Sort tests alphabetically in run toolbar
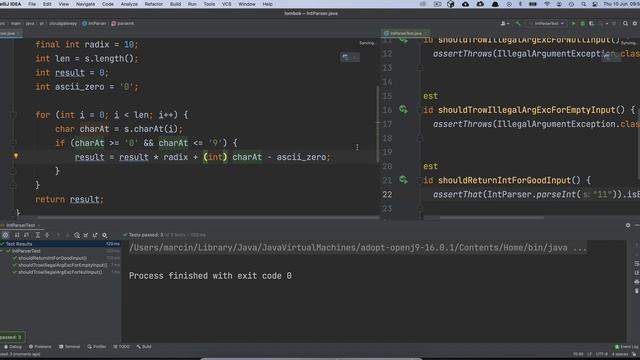 click(x=17, y=235)
